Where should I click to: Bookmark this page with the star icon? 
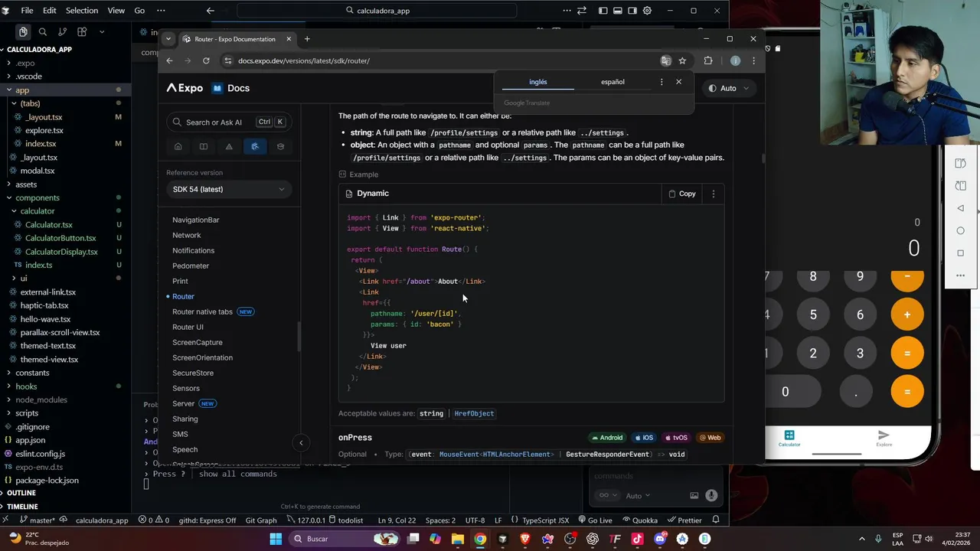(682, 60)
